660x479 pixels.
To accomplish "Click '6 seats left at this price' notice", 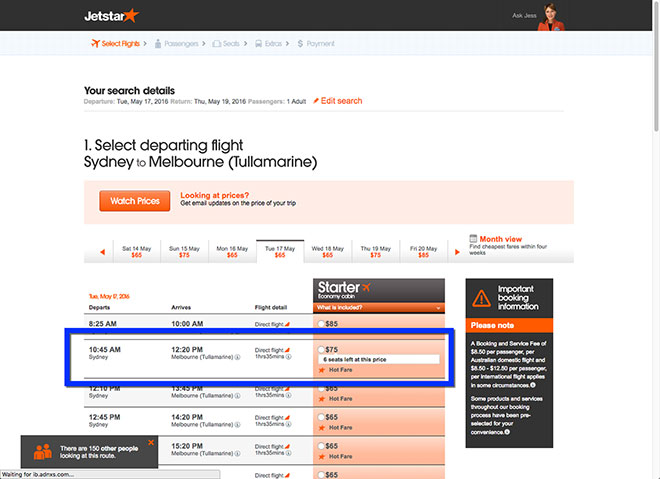I will point(379,359).
